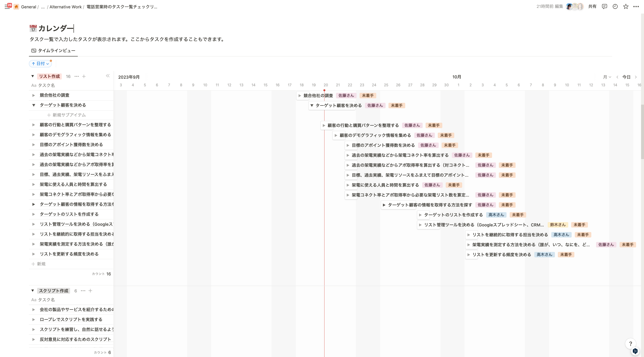Open the hamburger sidebar menu
Image resolution: width=644 pixels, height=357 pixels.
pyautogui.click(x=7, y=7)
